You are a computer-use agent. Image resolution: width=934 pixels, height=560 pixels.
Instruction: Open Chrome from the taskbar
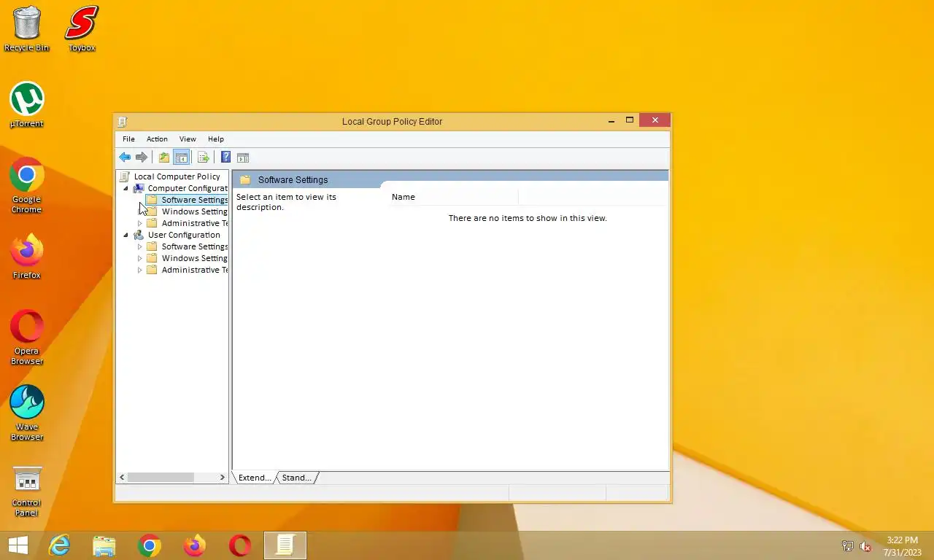click(x=150, y=545)
